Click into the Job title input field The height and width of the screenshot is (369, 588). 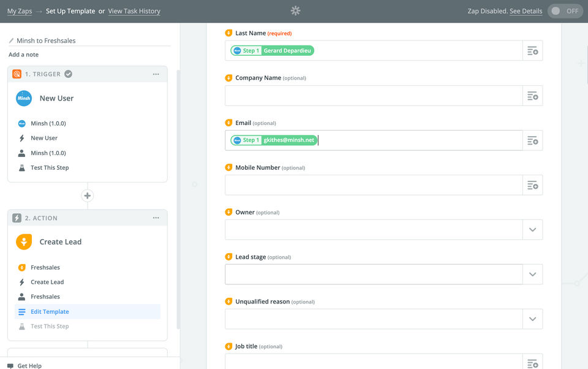(x=374, y=363)
